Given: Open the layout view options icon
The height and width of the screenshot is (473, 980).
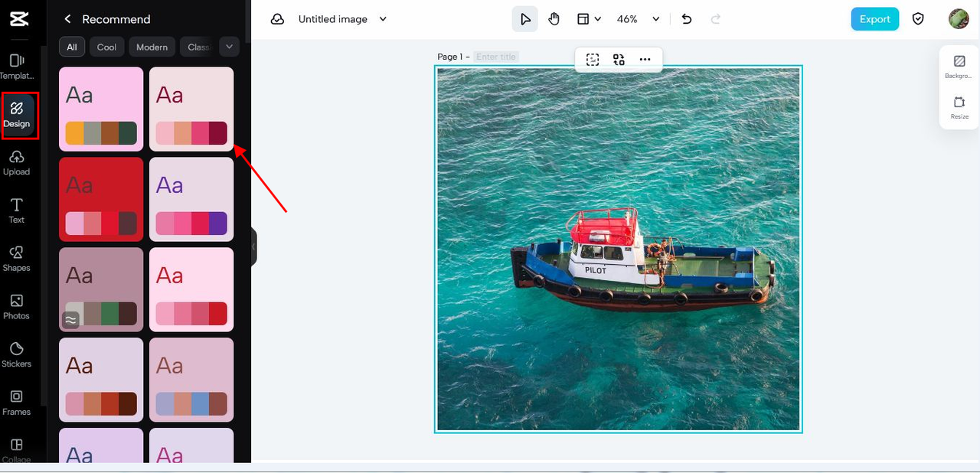Looking at the screenshot, I should (583, 19).
